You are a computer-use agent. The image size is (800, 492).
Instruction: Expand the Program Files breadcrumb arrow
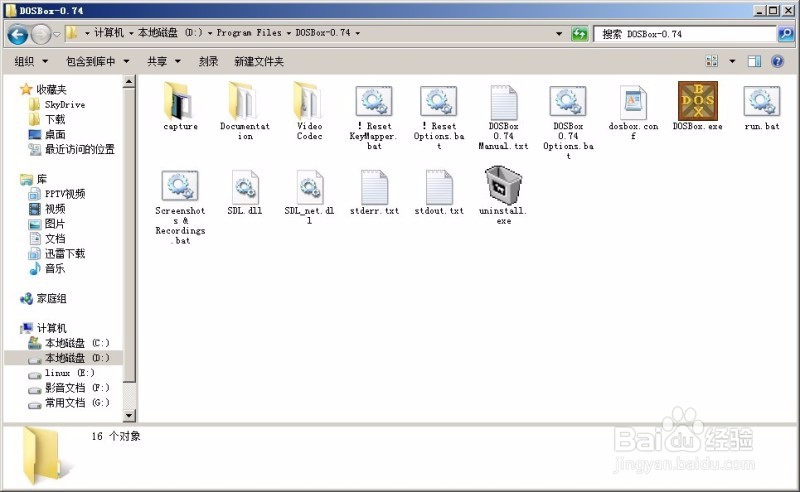point(289,33)
